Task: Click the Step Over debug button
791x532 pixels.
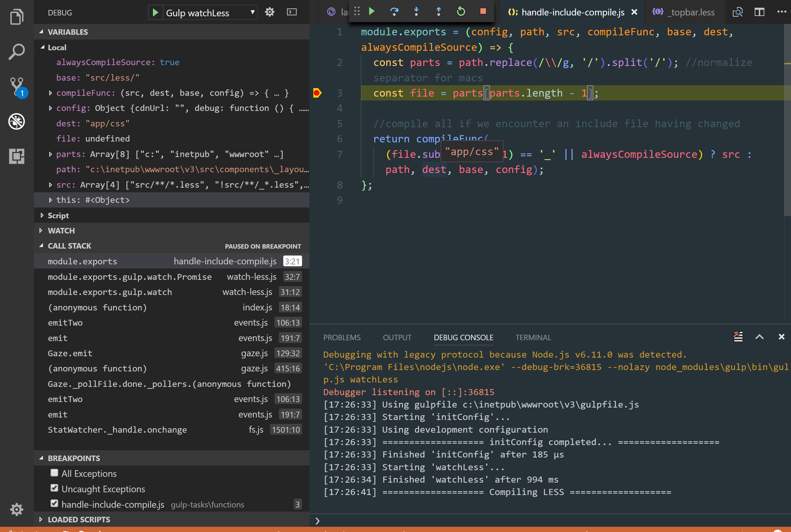Action: pos(394,12)
